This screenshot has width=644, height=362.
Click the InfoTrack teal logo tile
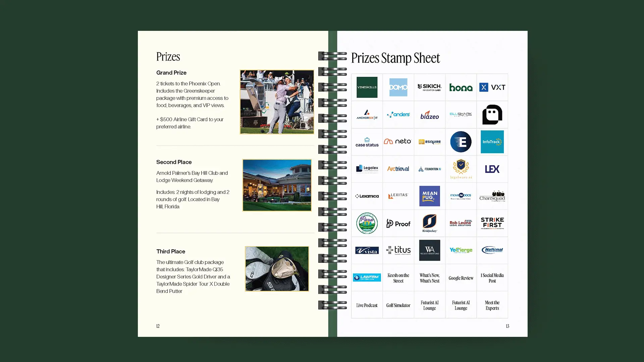pos(492,142)
